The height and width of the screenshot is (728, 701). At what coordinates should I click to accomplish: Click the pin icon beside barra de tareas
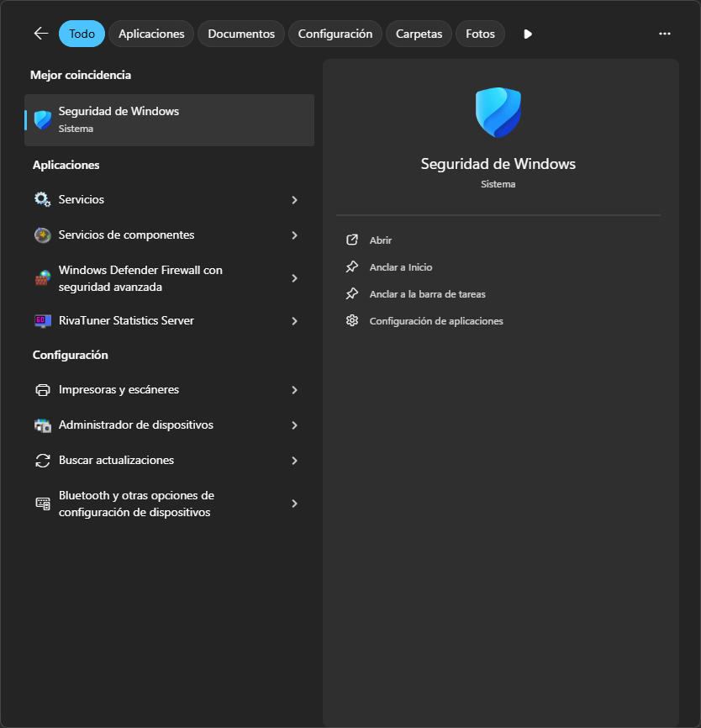click(x=352, y=293)
